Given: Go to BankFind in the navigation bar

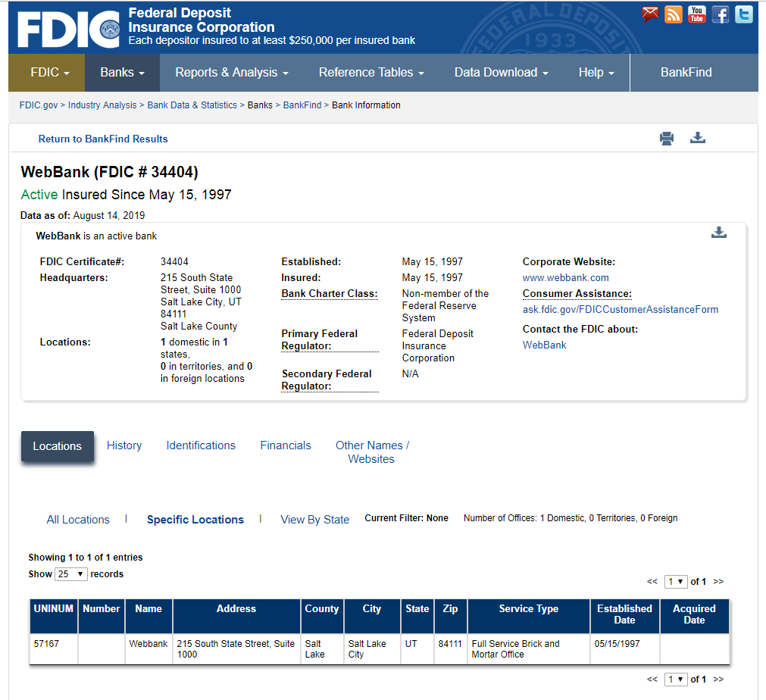Looking at the screenshot, I should 686,72.
